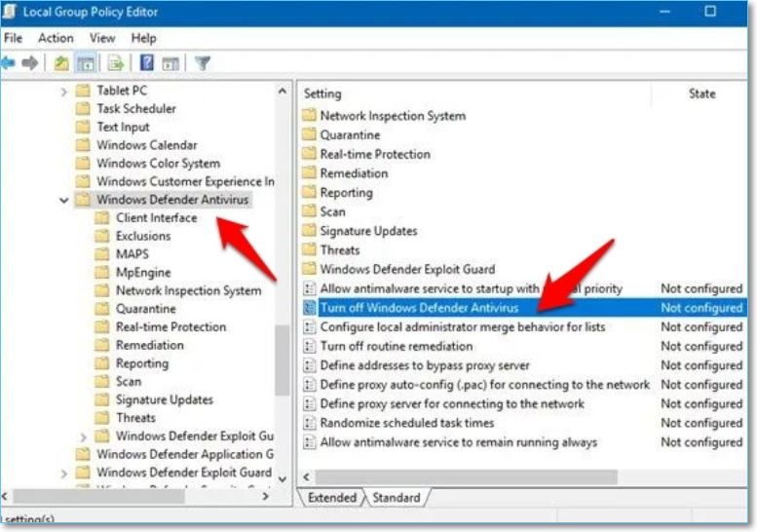Select Define proxy server for connecting to network
Viewport: 757px width, 532px height.
[x=452, y=403]
